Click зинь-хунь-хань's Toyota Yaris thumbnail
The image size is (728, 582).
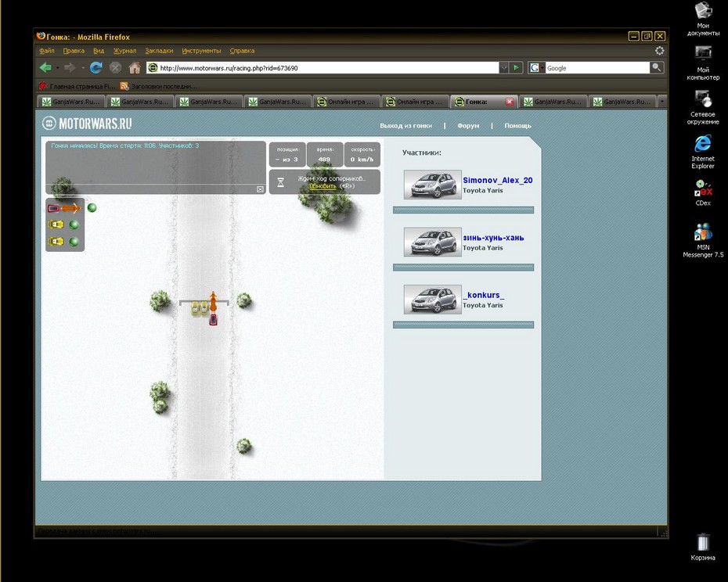click(433, 242)
